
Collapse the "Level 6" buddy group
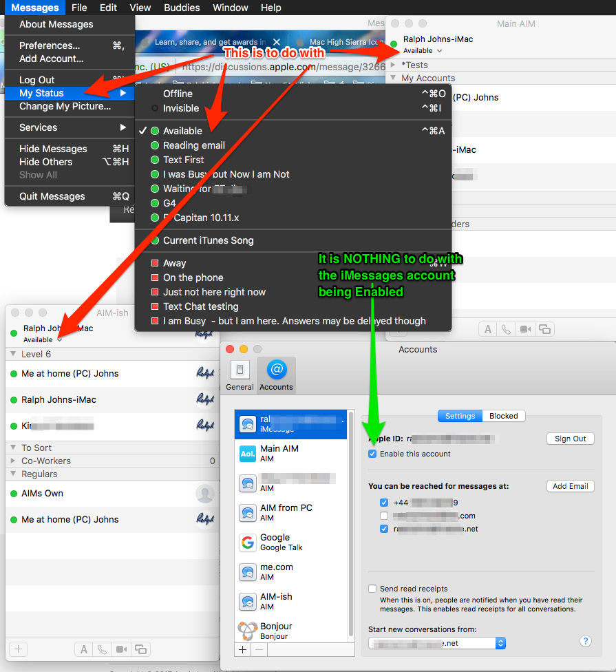click(14, 354)
